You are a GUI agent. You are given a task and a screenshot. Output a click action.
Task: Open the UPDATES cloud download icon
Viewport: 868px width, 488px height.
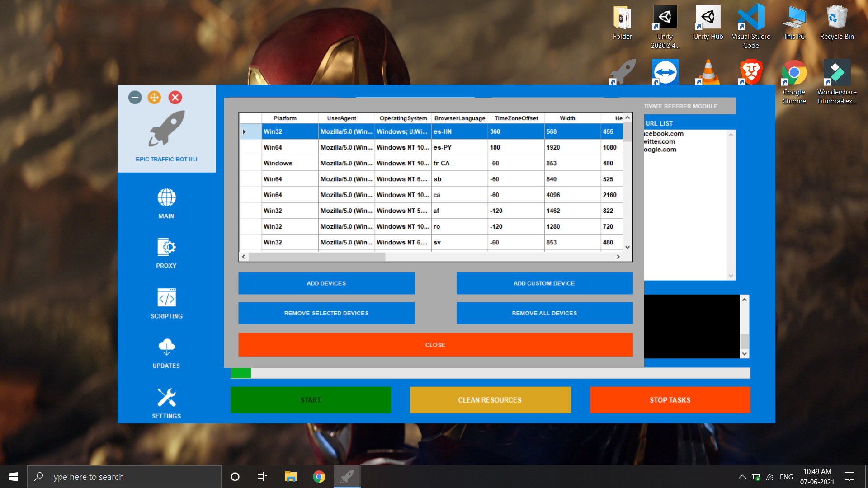tap(166, 347)
